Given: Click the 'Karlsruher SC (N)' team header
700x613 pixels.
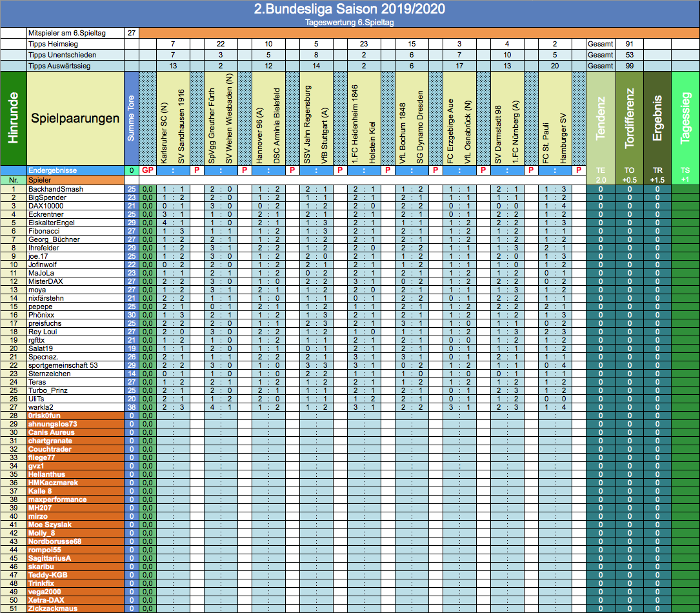Looking at the screenshot, I should tap(164, 132).
